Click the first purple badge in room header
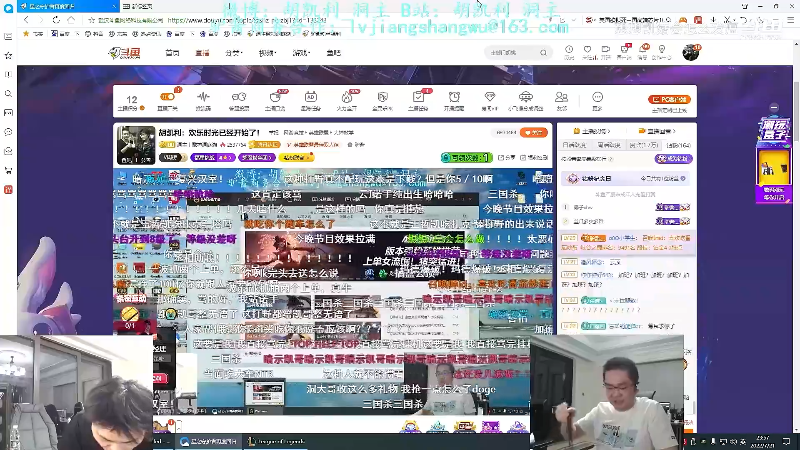Viewport: 800px width, 450px height. (212, 158)
